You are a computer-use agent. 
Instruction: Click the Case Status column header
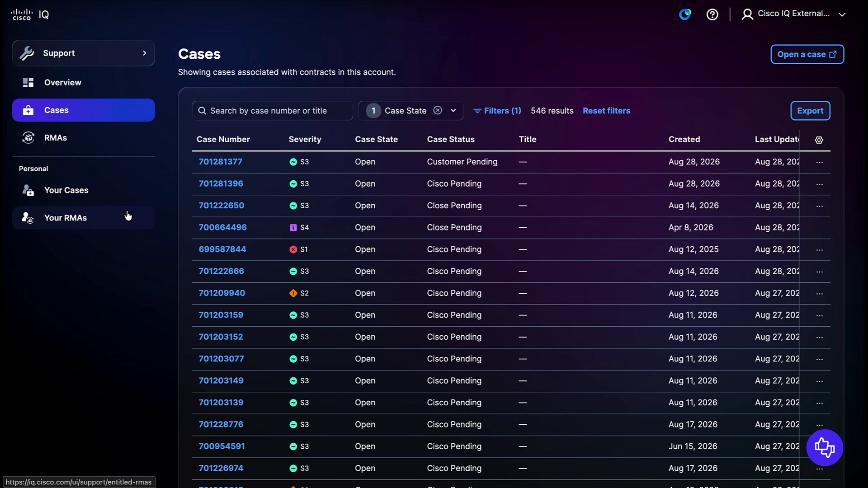tap(451, 139)
